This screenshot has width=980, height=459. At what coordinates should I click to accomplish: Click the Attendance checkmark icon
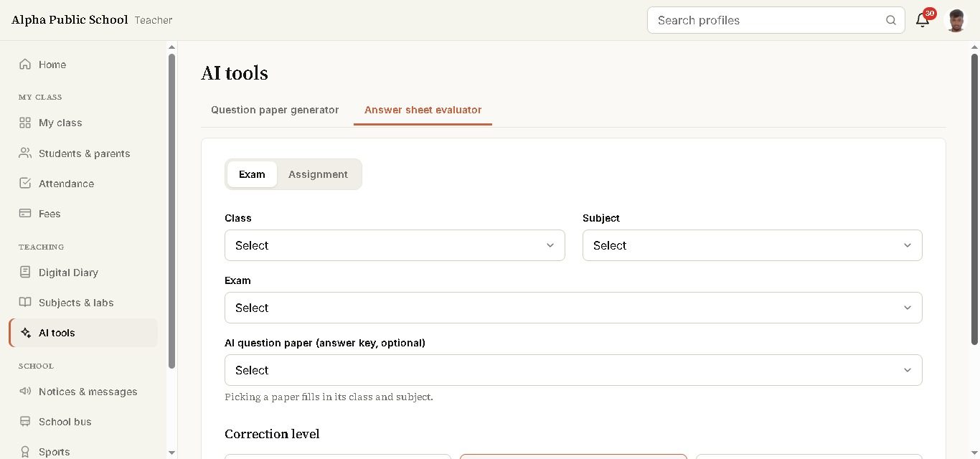(25, 183)
